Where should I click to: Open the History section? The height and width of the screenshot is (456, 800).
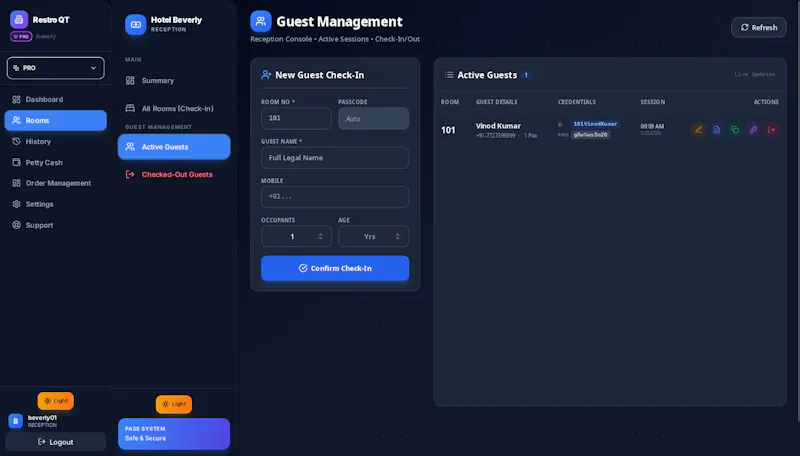click(x=56, y=141)
